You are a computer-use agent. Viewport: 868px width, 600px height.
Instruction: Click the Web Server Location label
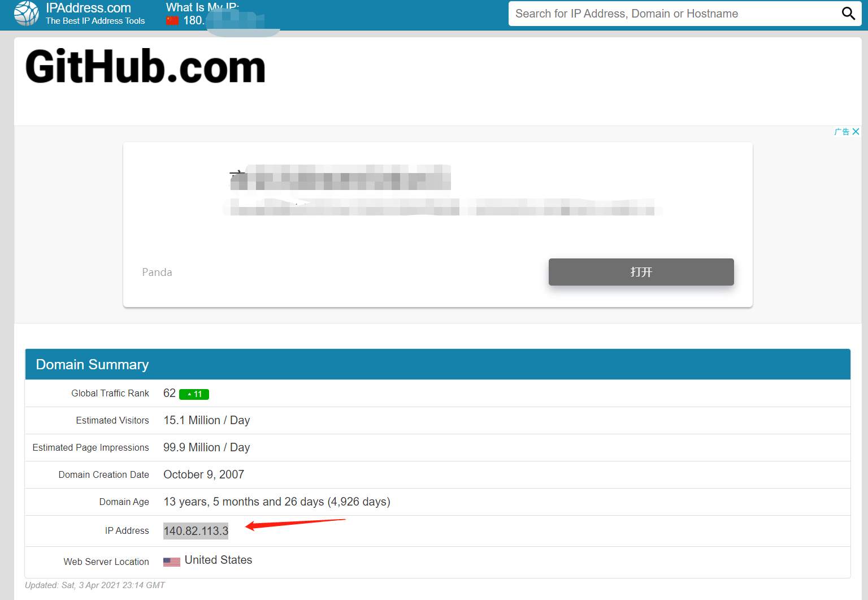106,562
